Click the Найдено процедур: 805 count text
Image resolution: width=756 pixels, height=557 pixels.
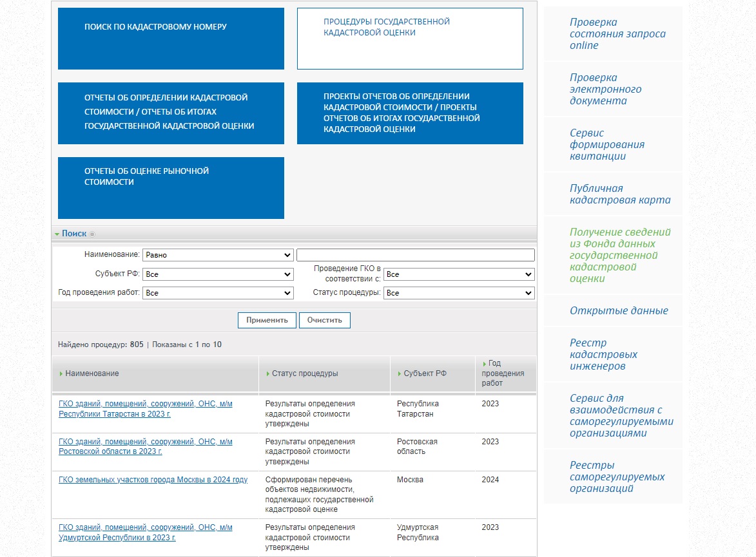tap(101, 345)
